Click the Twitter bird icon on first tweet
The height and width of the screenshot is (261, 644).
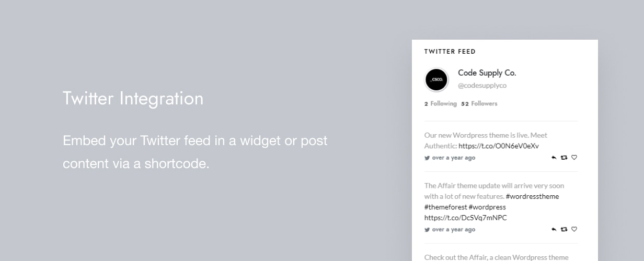pyautogui.click(x=427, y=158)
